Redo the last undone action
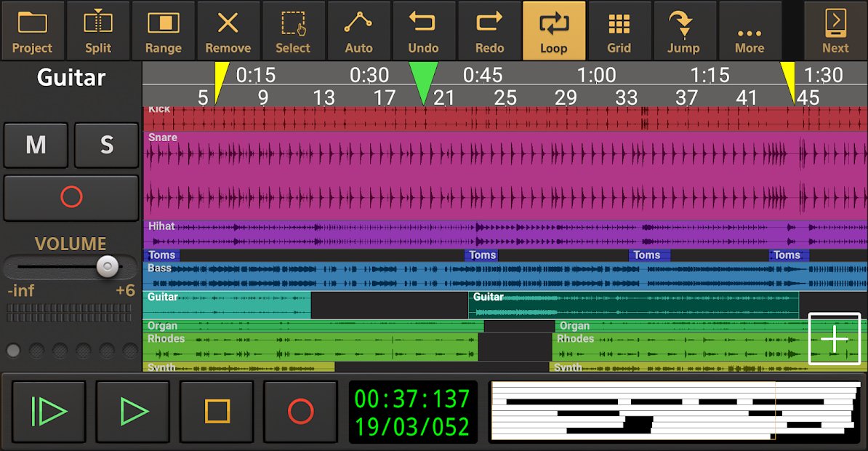The width and height of the screenshot is (868, 451). pyautogui.click(x=489, y=29)
